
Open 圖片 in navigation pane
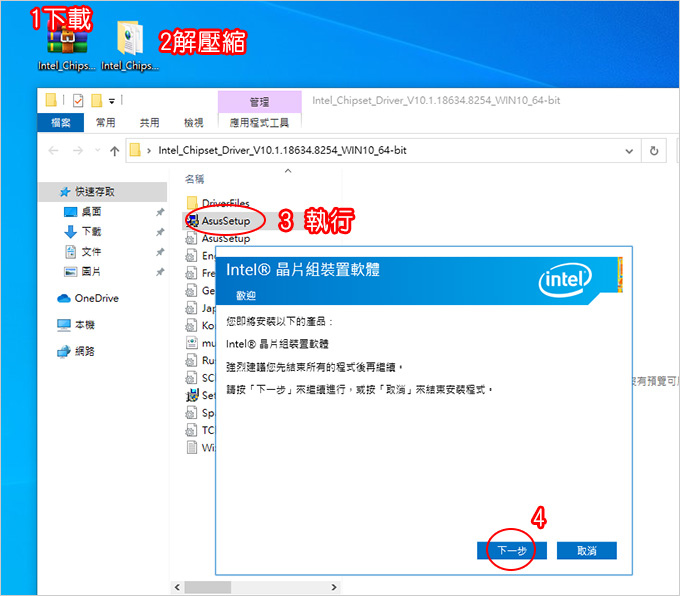(x=91, y=272)
